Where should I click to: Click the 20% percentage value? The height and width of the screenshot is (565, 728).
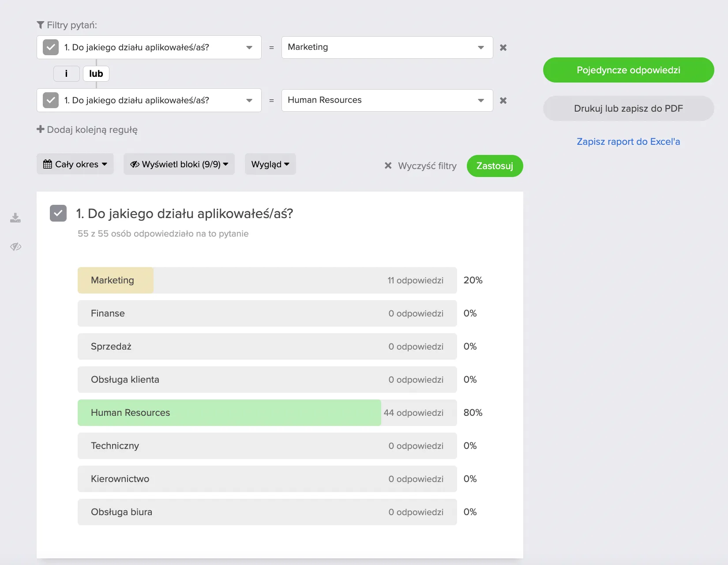473,280
